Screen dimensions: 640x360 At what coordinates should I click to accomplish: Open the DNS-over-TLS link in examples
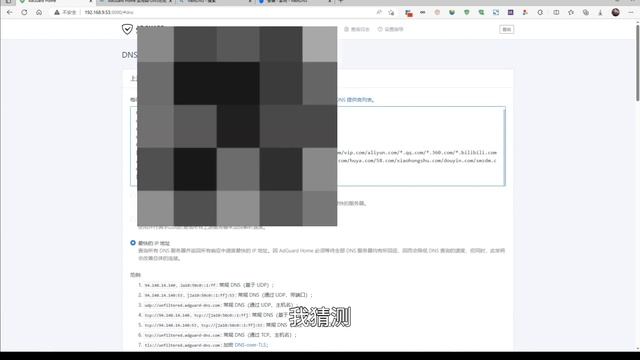pos(250,345)
